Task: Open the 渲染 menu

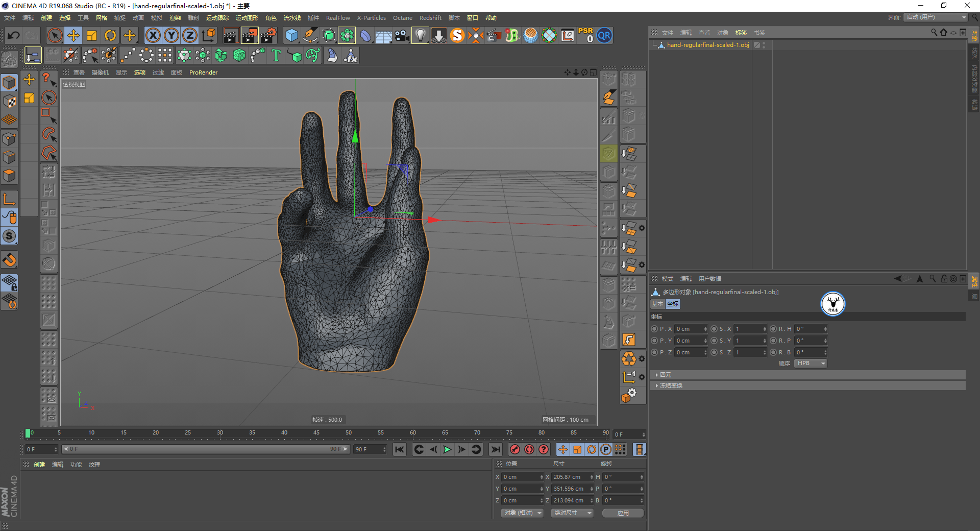Action: pos(175,18)
